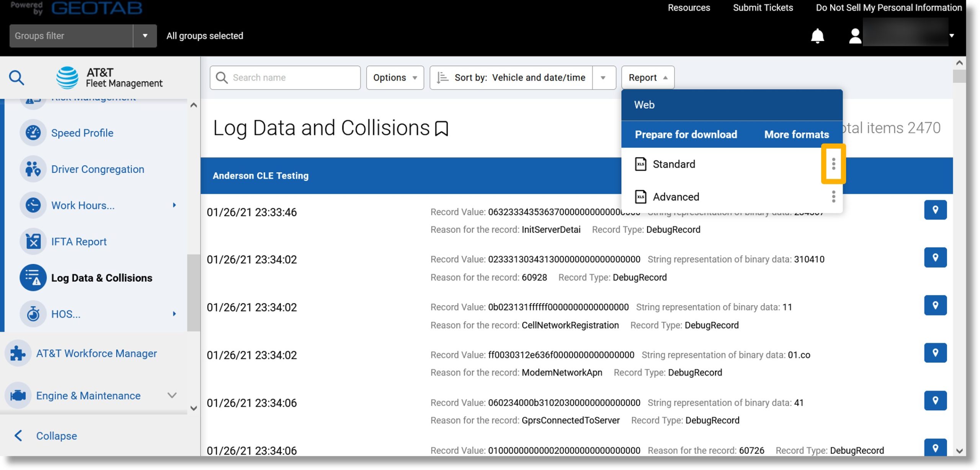
Task: Open Engine & Maintenance engine icon
Action: click(x=18, y=395)
